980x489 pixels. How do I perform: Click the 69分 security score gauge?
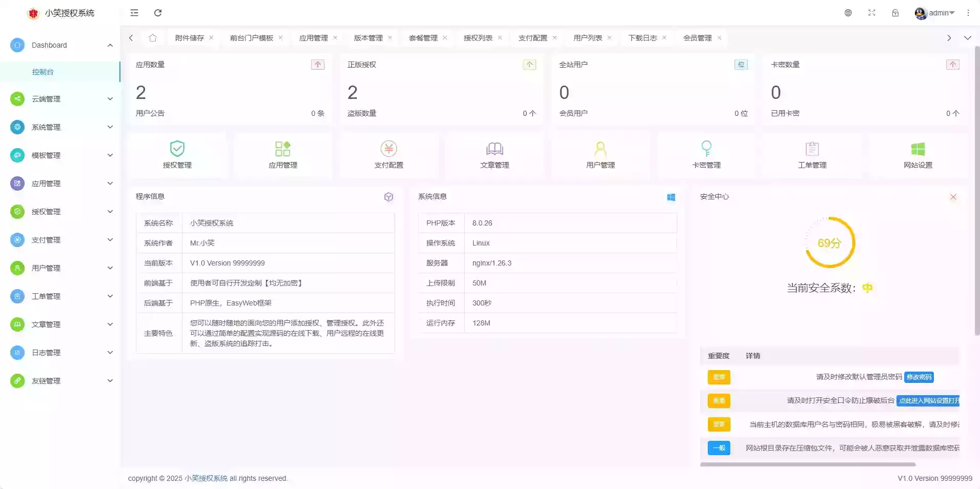pos(829,243)
